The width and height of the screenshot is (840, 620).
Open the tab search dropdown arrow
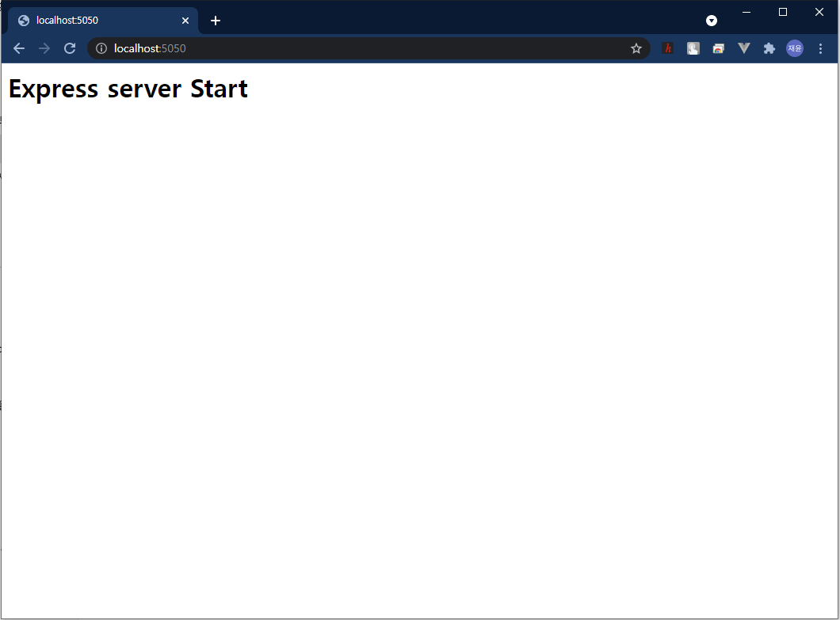tap(712, 21)
